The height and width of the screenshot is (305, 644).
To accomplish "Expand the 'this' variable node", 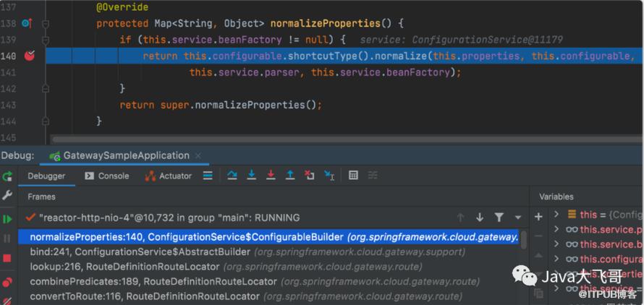I will [x=556, y=215].
